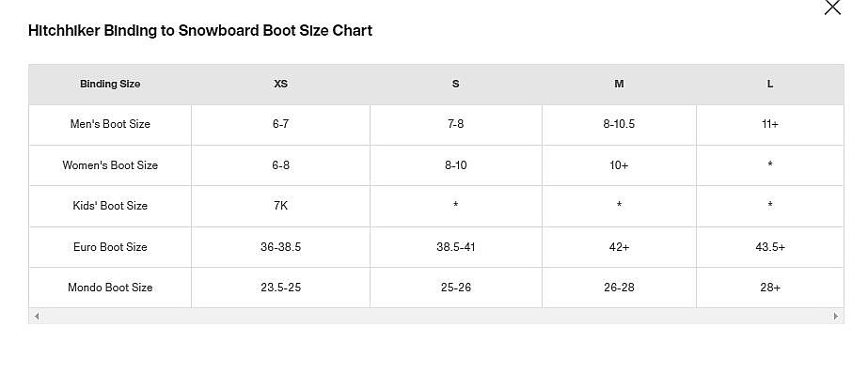Click the 7K kids' size cell
The width and height of the screenshot is (868, 374).
(280, 206)
